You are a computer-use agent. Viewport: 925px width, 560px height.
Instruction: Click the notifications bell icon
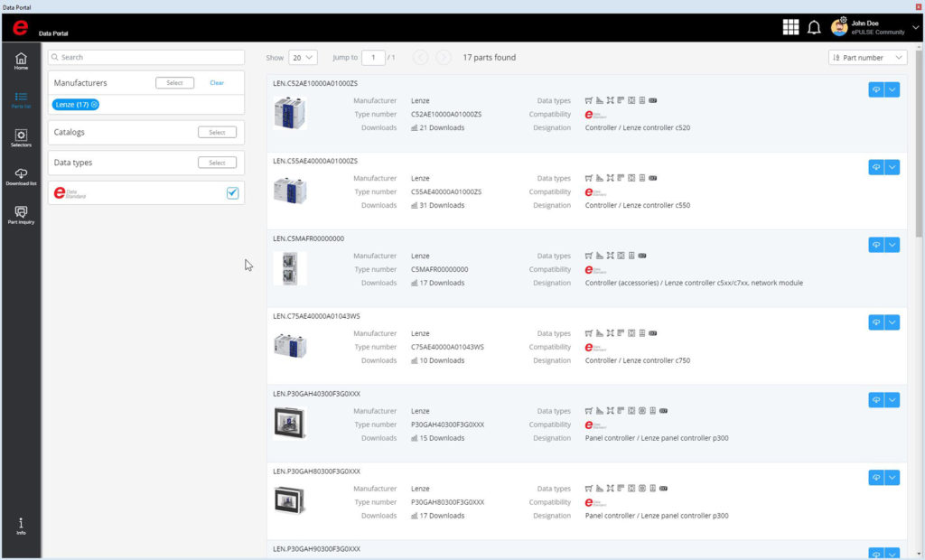[814, 28]
